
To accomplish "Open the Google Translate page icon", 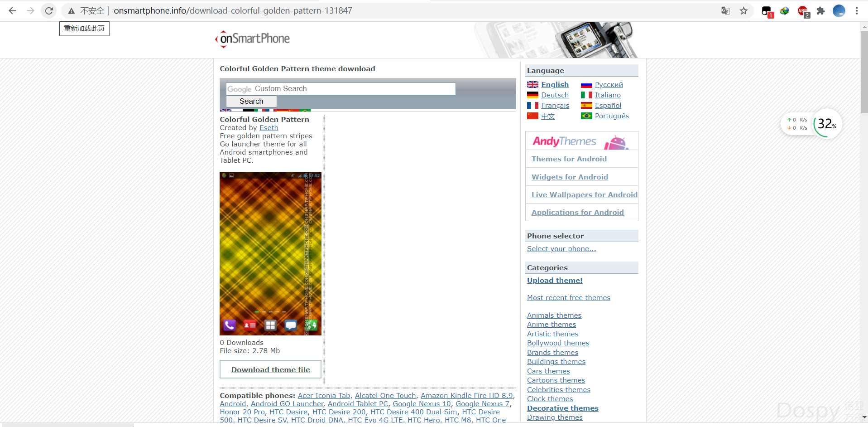I will coord(725,10).
